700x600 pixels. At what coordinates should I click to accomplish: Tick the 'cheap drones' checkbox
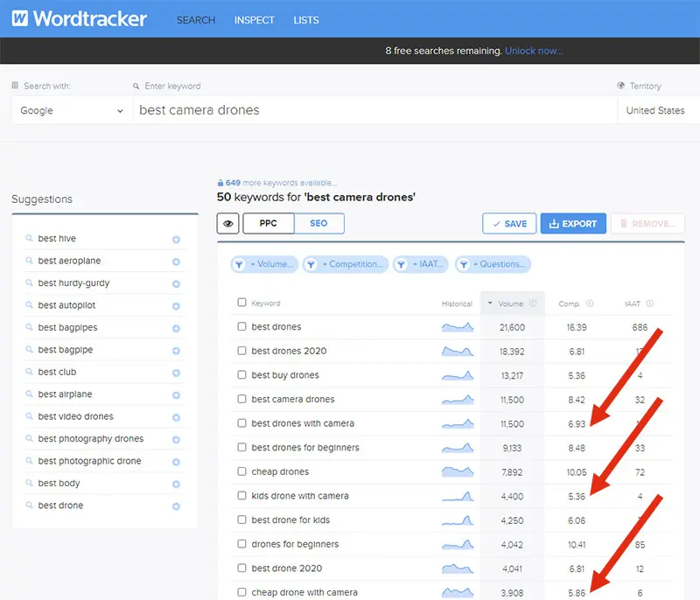[x=241, y=471]
